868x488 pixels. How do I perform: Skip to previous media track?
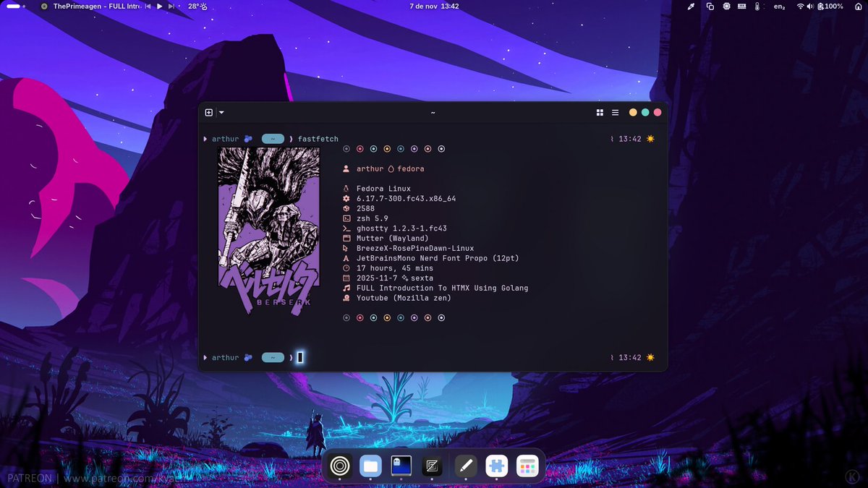pyautogui.click(x=148, y=6)
